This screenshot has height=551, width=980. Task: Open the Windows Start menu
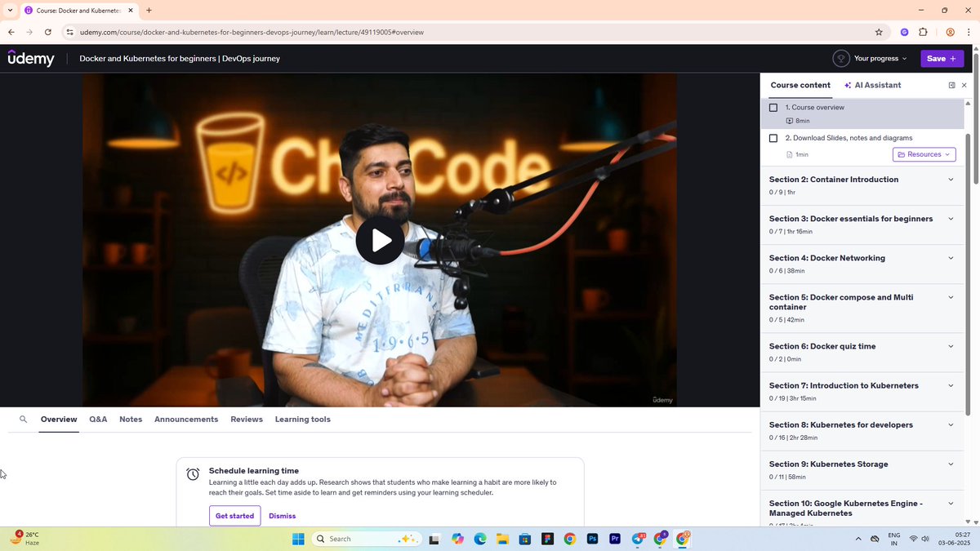point(298,539)
